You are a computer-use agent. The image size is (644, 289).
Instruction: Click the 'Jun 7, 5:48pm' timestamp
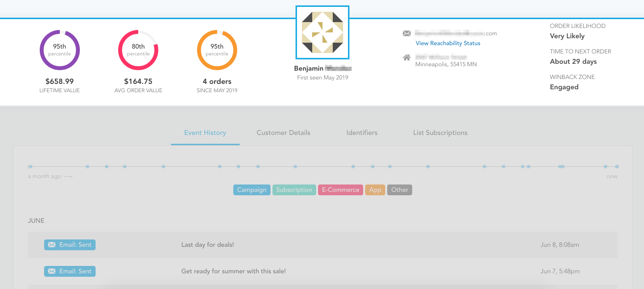(x=560, y=271)
